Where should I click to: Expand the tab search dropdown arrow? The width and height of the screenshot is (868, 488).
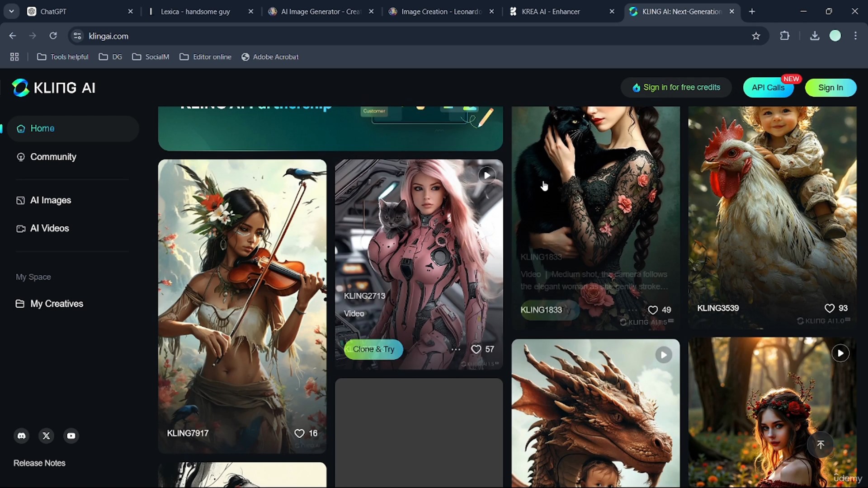coord(11,12)
